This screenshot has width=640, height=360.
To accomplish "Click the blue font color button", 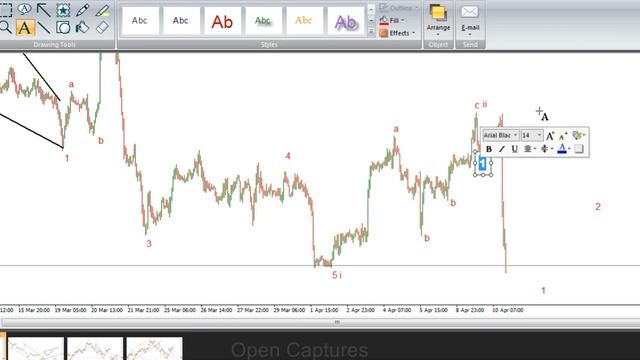I will (x=562, y=149).
